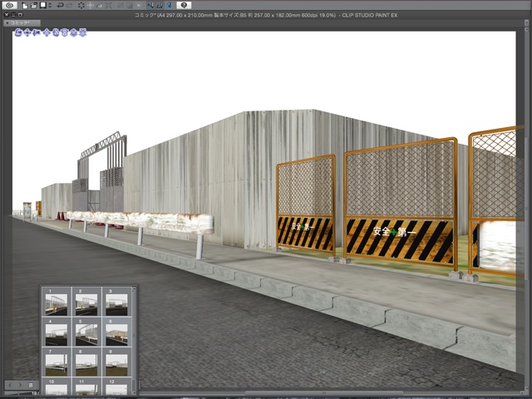
Task: Choose camera angle preset 8
Action: [86, 362]
